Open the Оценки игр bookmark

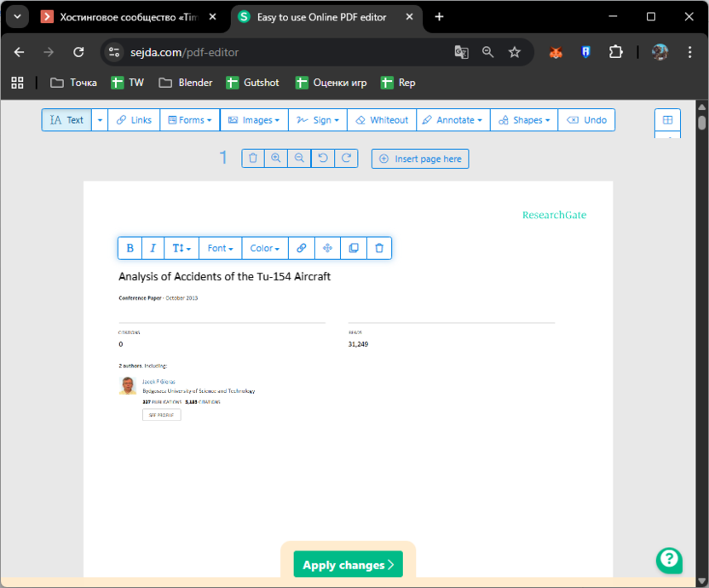[x=331, y=83]
